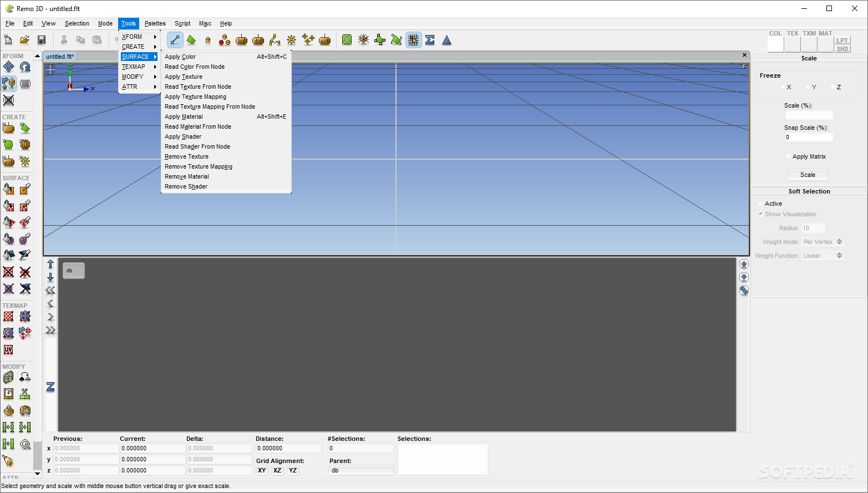Open the Palettes menu
868x493 pixels.
(x=155, y=23)
